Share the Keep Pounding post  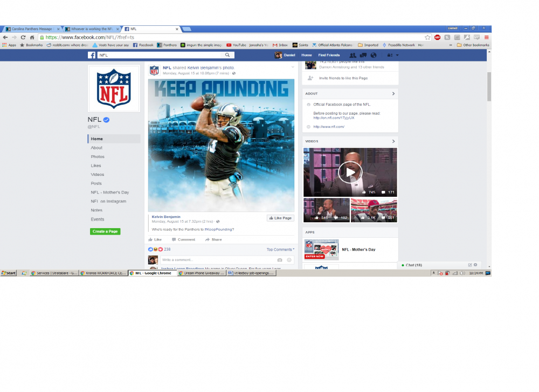click(213, 239)
